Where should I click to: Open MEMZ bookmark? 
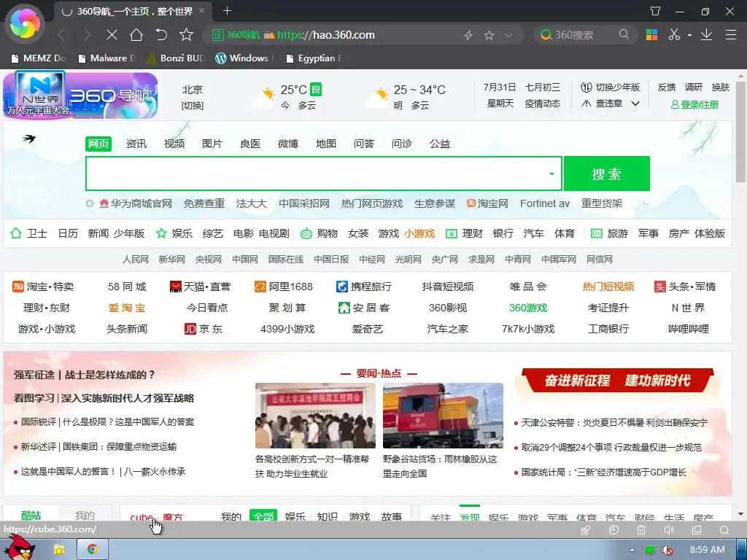(38, 58)
